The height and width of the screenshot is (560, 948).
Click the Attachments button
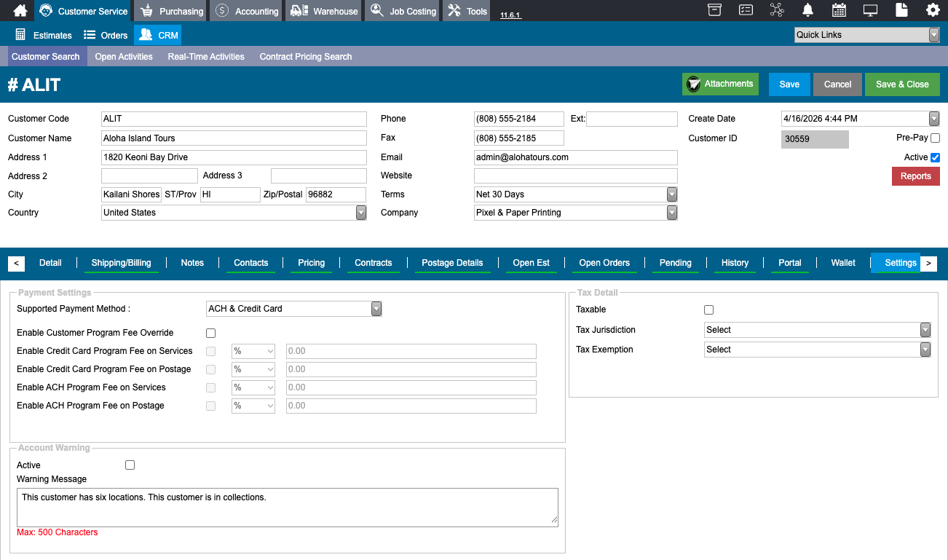click(720, 84)
